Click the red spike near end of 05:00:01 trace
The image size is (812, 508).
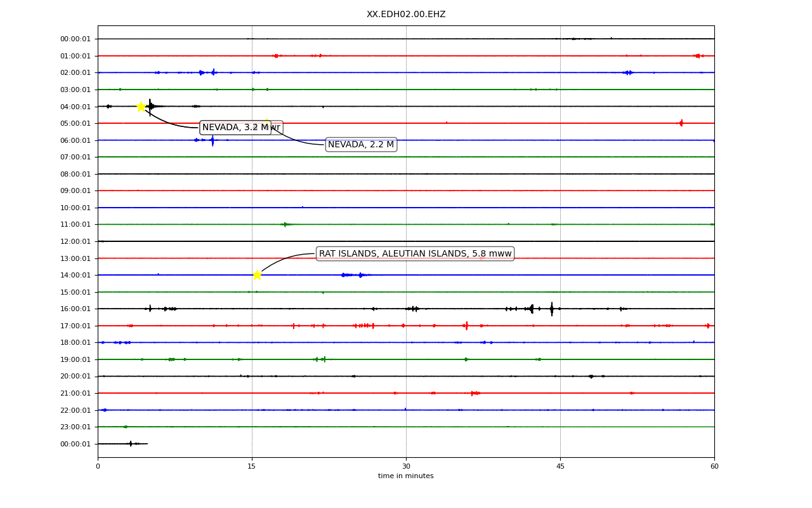point(681,123)
